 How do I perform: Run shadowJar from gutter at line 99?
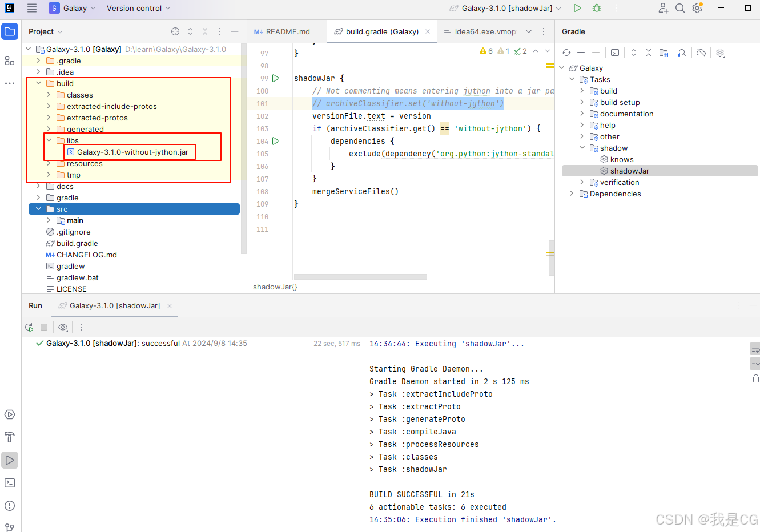[x=276, y=78]
